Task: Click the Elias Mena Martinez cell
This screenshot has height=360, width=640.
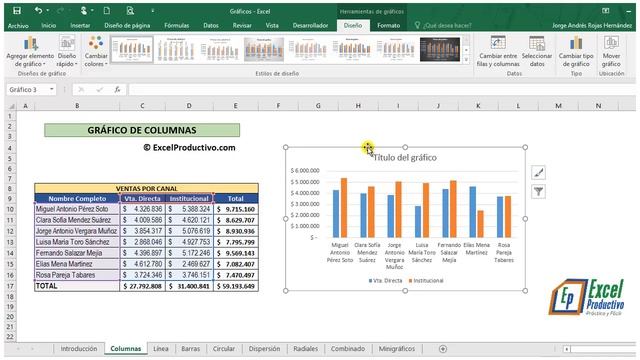Action: tap(77, 264)
